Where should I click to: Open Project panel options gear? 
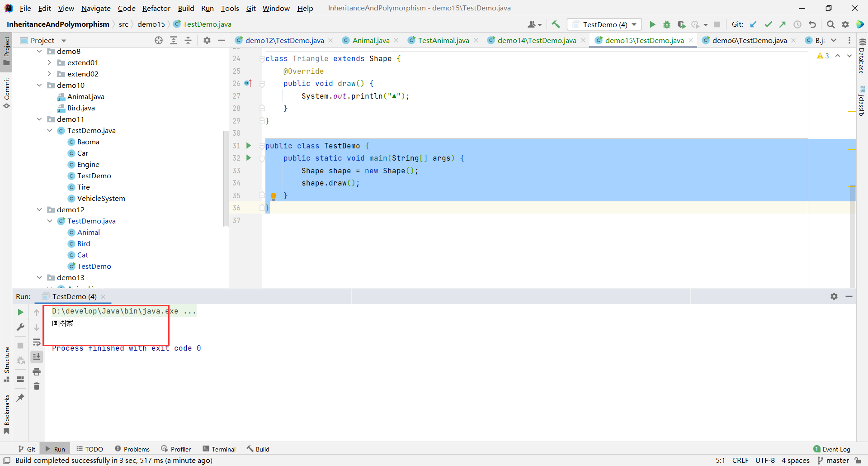(x=207, y=40)
